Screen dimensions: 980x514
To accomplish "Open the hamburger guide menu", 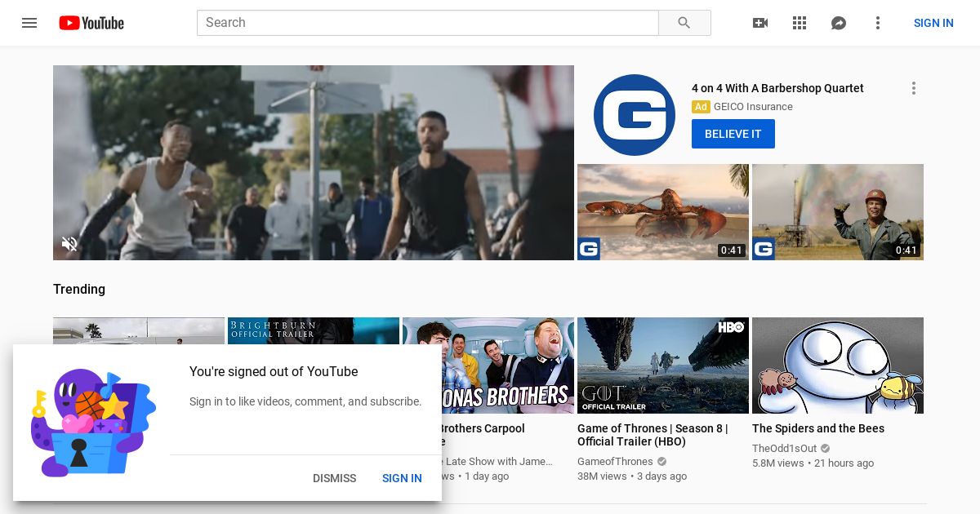I will (29, 23).
